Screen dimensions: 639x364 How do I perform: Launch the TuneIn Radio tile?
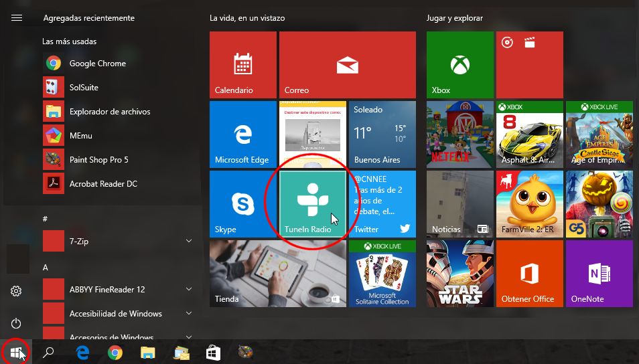pos(313,204)
